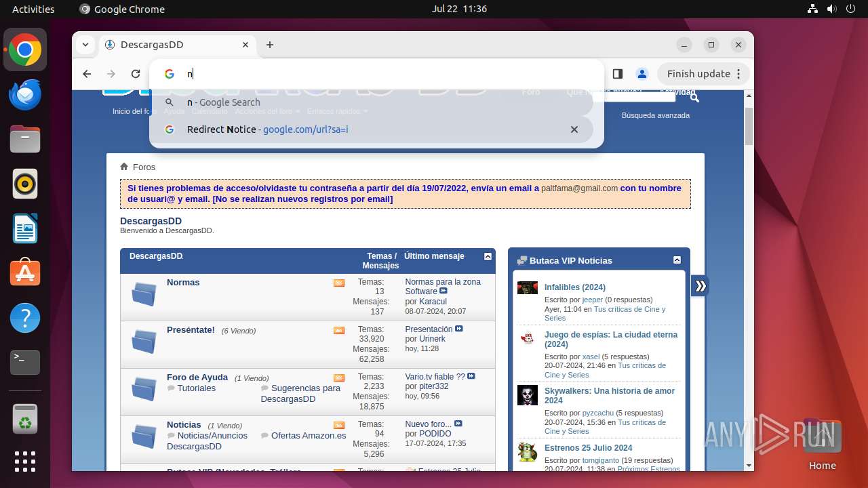Go to last post of Vario.tv fiable thread
The width and height of the screenshot is (868, 488).
tap(471, 377)
